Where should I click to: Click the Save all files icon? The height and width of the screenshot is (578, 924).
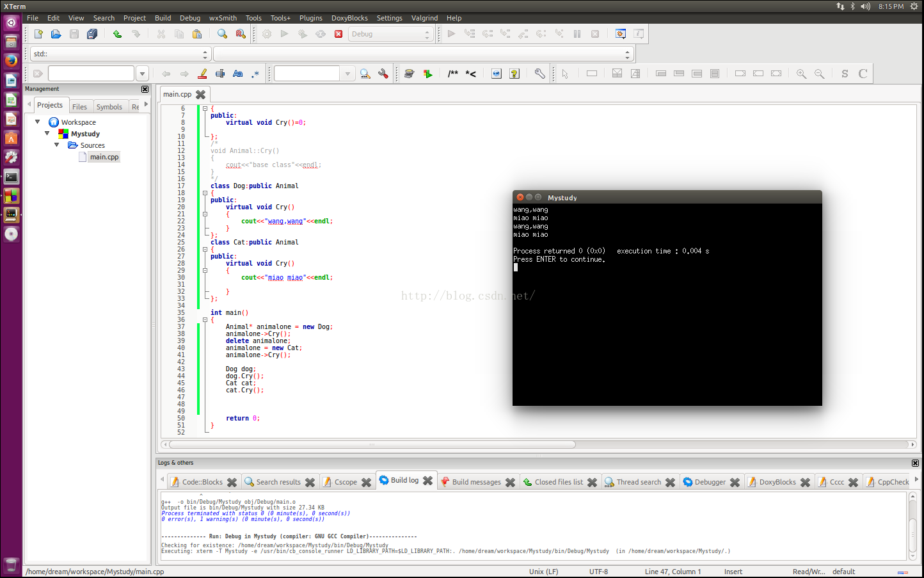[92, 34]
